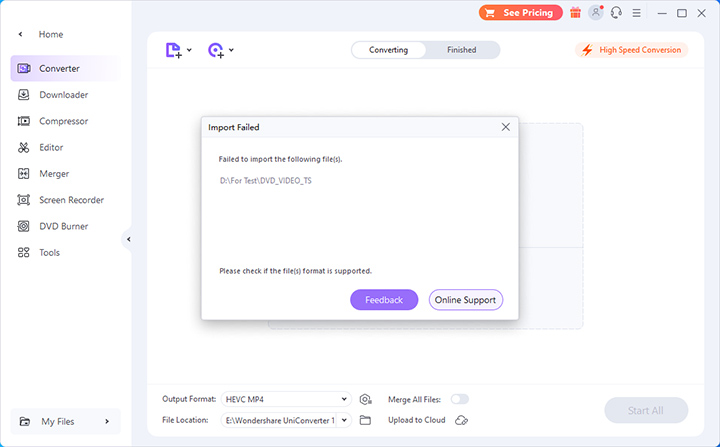The image size is (720, 447).
Task: Open the Converter section in sidebar
Action: coord(66,68)
